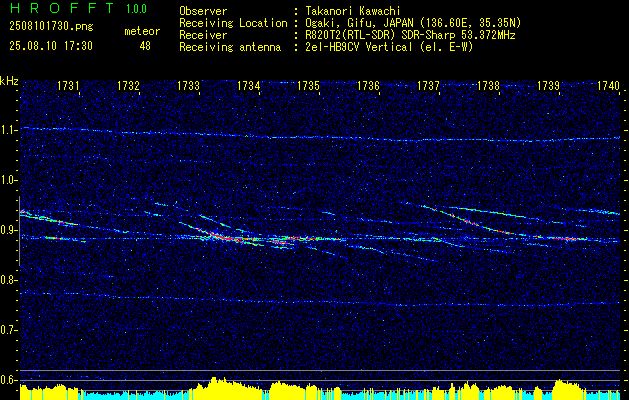629x400 pixels.
Task: Click the meteor count 48
Action: 145,46
